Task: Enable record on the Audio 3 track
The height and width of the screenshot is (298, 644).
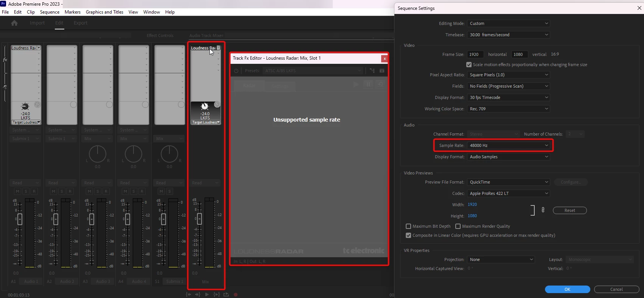Action: tap(106, 191)
